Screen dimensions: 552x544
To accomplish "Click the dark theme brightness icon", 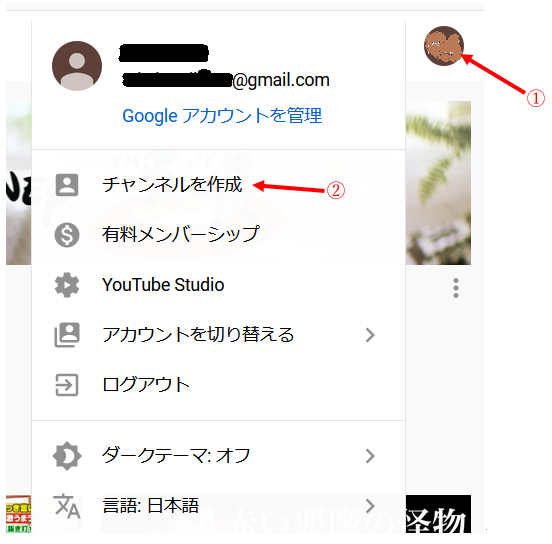I will tap(67, 456).
